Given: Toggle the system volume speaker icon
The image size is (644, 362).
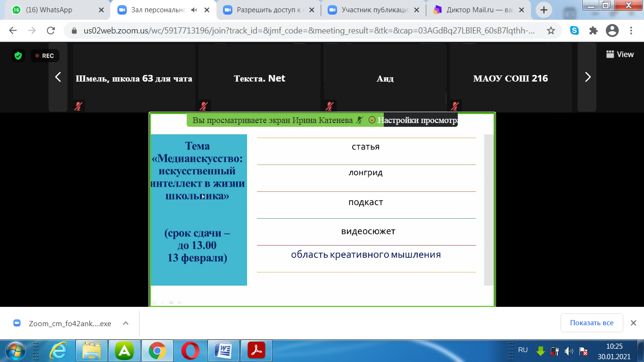Looking at the screenshot, I should coord(569,351).
